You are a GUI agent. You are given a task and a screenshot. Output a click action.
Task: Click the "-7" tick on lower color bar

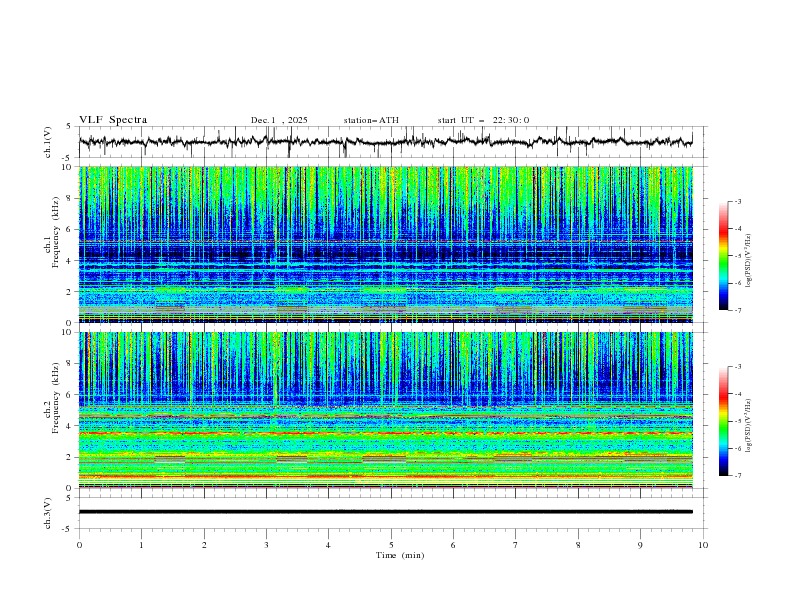(x=737, y=475)
